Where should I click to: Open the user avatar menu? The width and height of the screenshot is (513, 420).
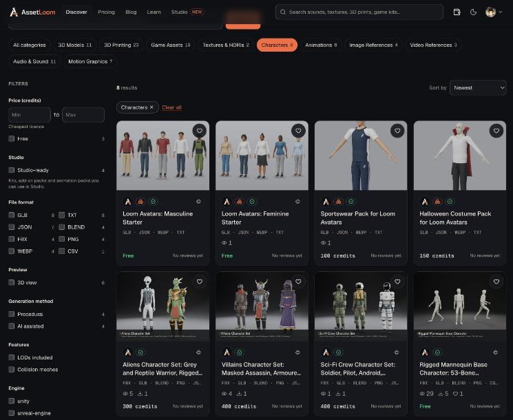(493, 12)
